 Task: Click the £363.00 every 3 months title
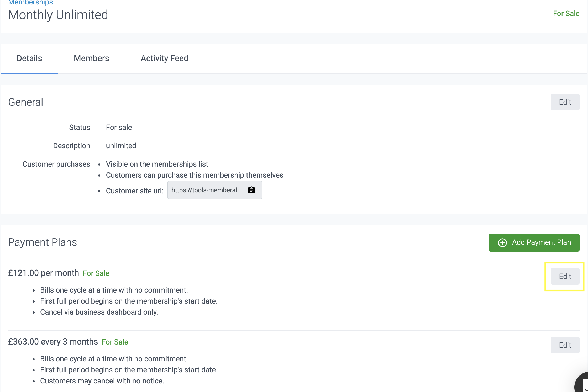[x=53, y=342]
